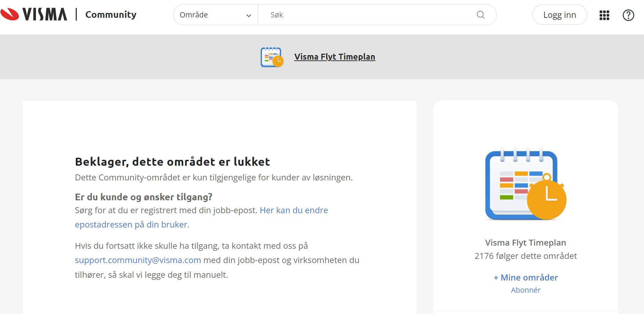Click the Visma Flyt Timeplan calendar icon
The width and height of the screenshot is (644, 314).
tap(272, 57)
